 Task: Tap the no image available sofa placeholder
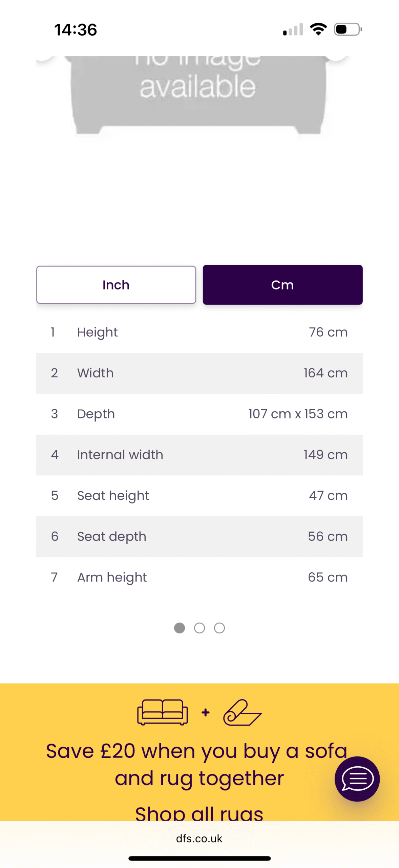point(198,95)
